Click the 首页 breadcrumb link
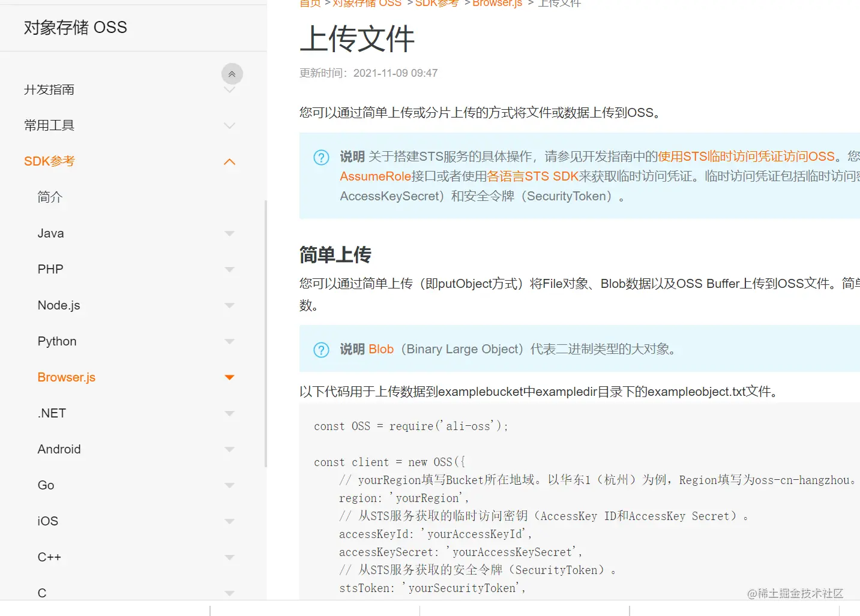The image size is (860, 616). pyautogui.click(x=310, y=3)
